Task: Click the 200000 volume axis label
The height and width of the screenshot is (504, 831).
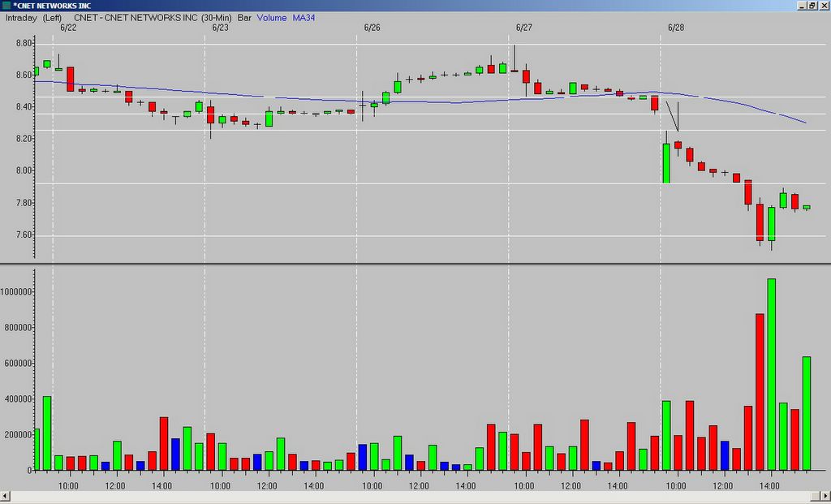Action: click(x=19, y=435)
